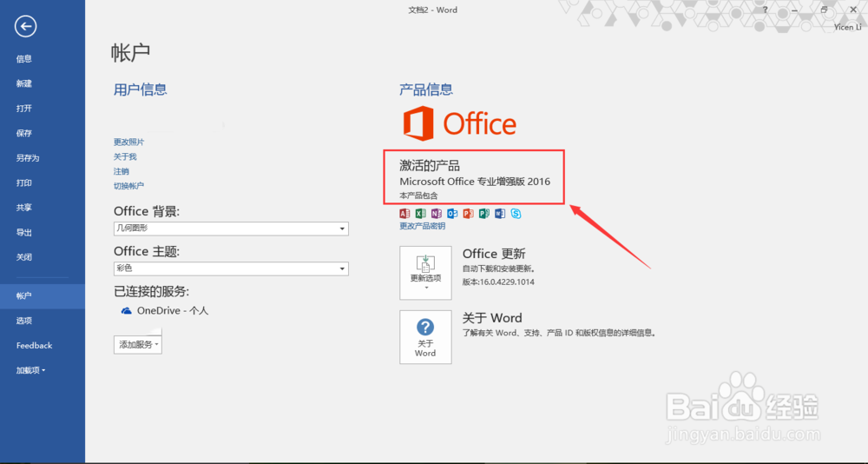868x464 pixels.
Task: Click the Excel app icon
Action: pyautogui.click(x=421, y=214)
